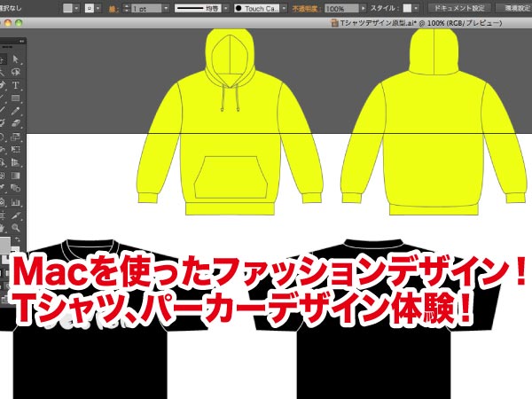The height and width of the screenshot is (399, 532).
Task: Select the Perspective Grid tool
Action: [15, 162]
